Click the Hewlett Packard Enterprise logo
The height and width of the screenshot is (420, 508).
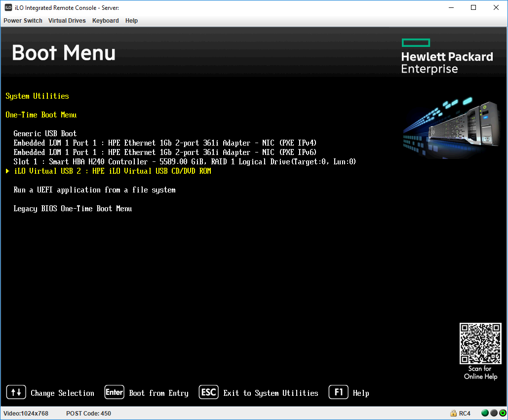coord(447,56)
